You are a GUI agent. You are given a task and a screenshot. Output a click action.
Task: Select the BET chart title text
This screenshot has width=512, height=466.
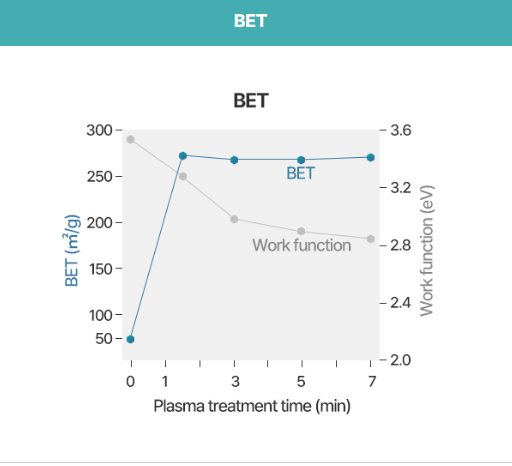coord(251,101)
